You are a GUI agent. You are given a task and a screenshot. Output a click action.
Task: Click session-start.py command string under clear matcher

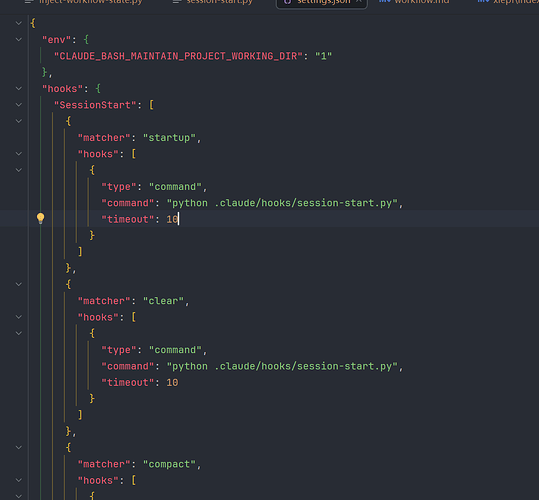click(282, 366)
